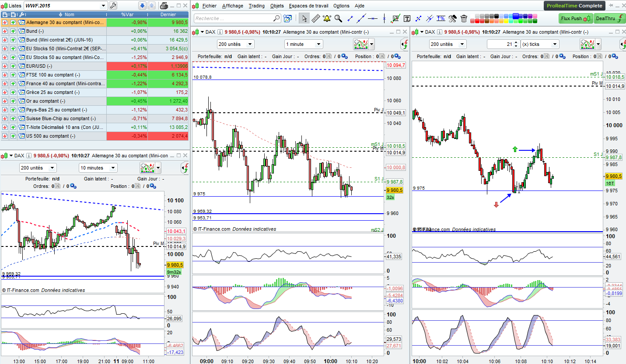Open the Fichier menu

click(x=210, y=6)
